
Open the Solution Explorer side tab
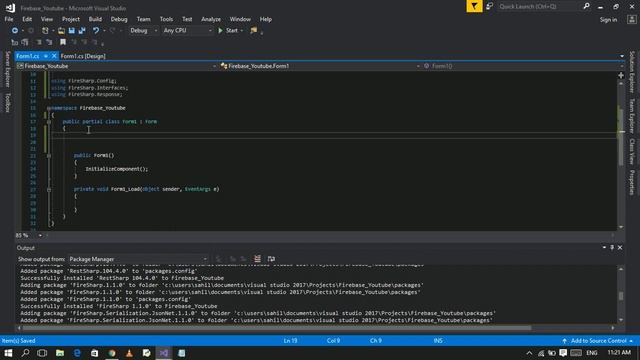click(x=632, y=72)
